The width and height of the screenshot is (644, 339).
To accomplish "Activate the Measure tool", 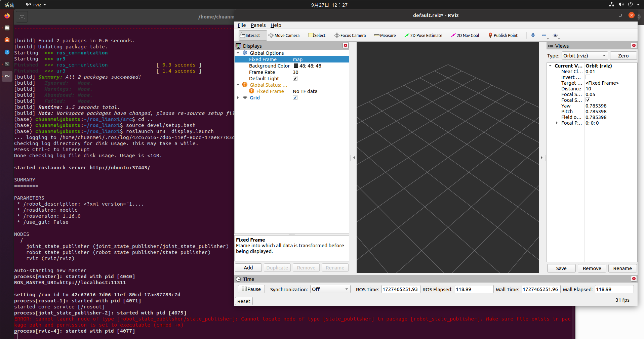I will coord(385,35).
